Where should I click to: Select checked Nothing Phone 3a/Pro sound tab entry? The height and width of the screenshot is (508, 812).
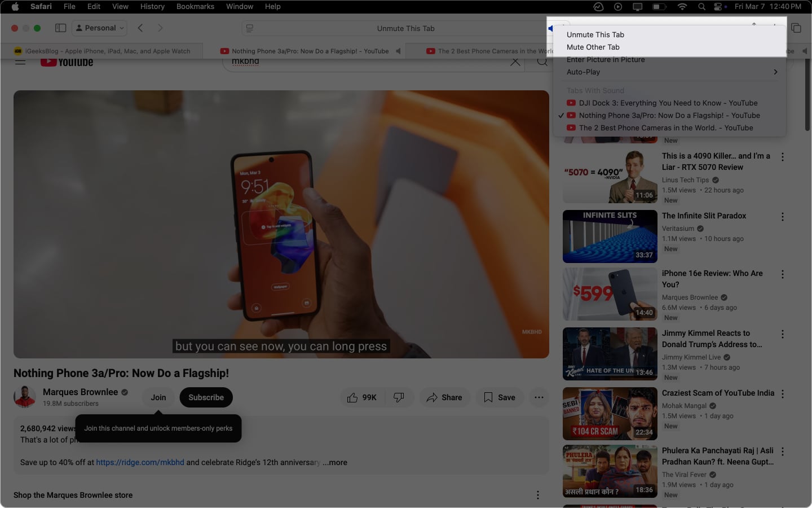tap(669, 115)
